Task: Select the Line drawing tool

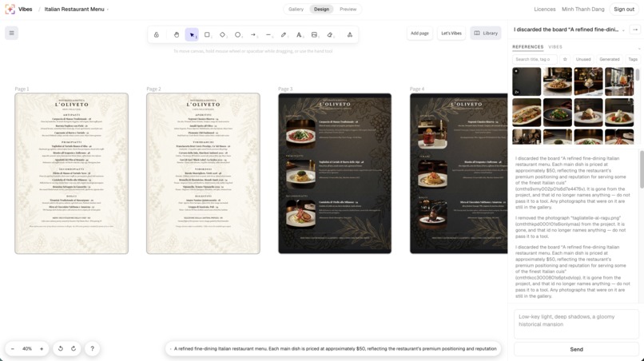Action: click(x=268, y=35)
